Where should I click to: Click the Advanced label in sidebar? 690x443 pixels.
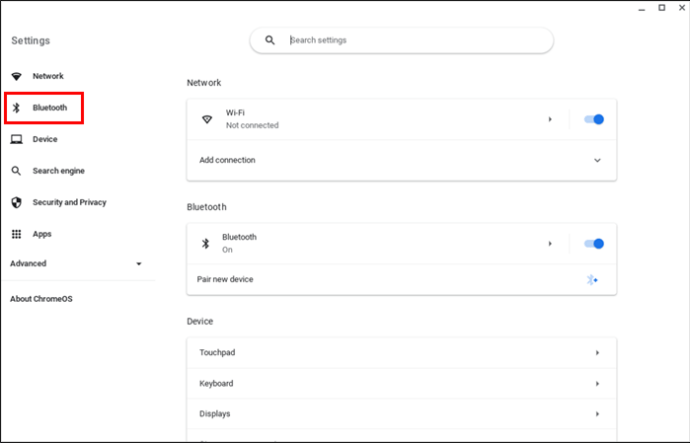28,264
